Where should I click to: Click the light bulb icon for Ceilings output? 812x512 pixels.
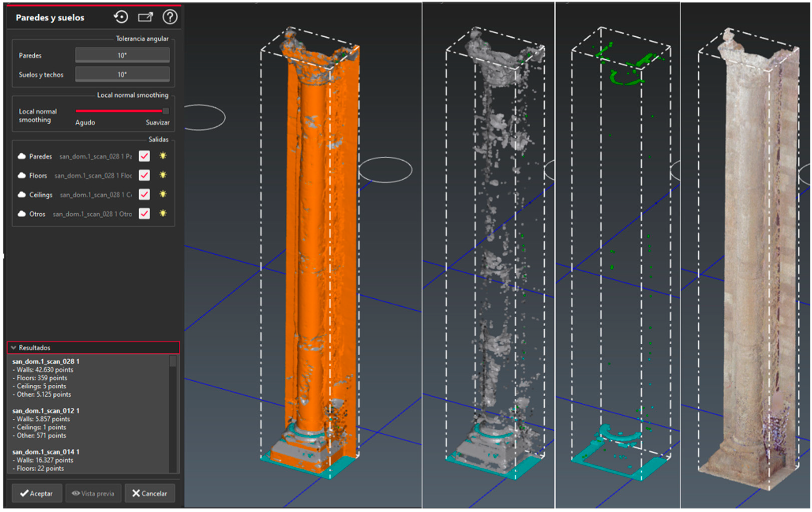click(163, 194)
